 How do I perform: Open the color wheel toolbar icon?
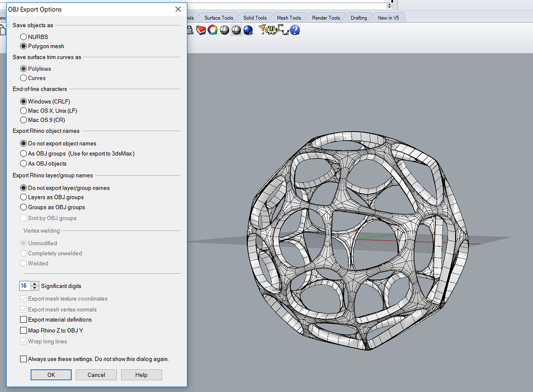[x=212, y=30]
